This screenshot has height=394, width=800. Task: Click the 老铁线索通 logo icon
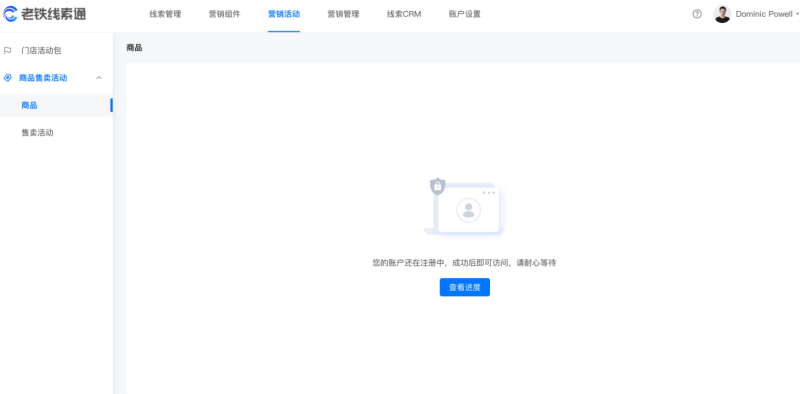click(x=10, y=14)
